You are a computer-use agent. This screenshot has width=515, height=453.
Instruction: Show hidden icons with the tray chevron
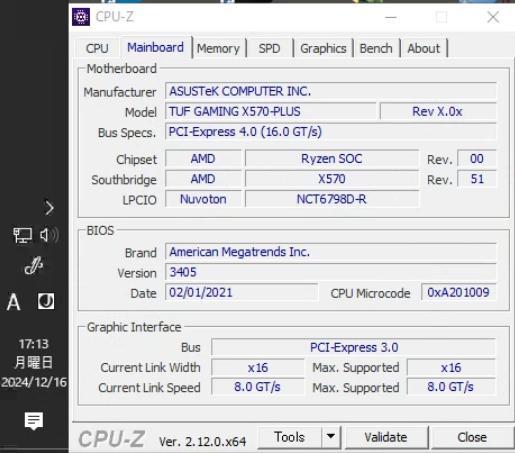(x=49, y=208)
